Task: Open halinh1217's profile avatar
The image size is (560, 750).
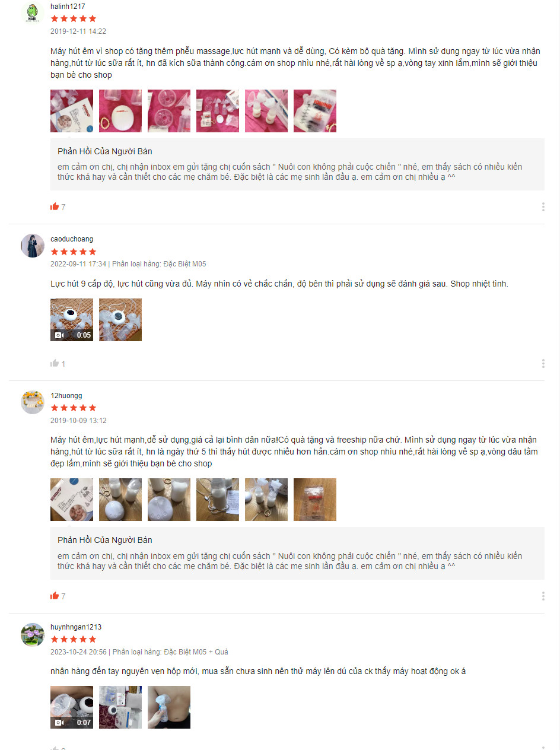Action: point(33,12)
